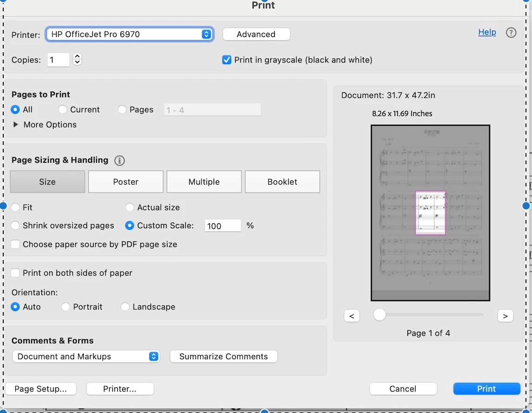Click the Advanced button
The image size is (532, 413).
256,34
